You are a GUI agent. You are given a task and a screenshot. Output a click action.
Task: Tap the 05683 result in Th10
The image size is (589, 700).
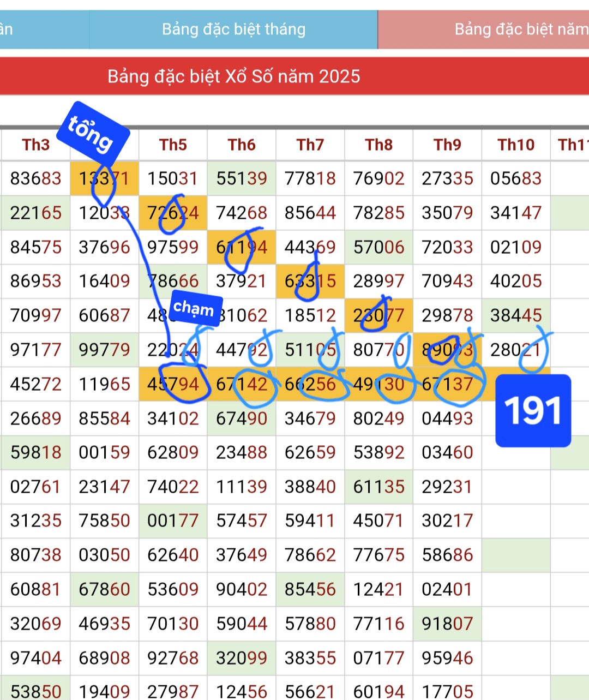pyautogui.click(x=516, y=178)
